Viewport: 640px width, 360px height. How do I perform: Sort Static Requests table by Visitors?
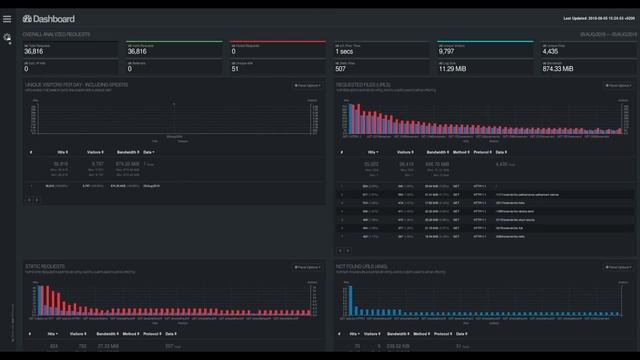[78, 334]
